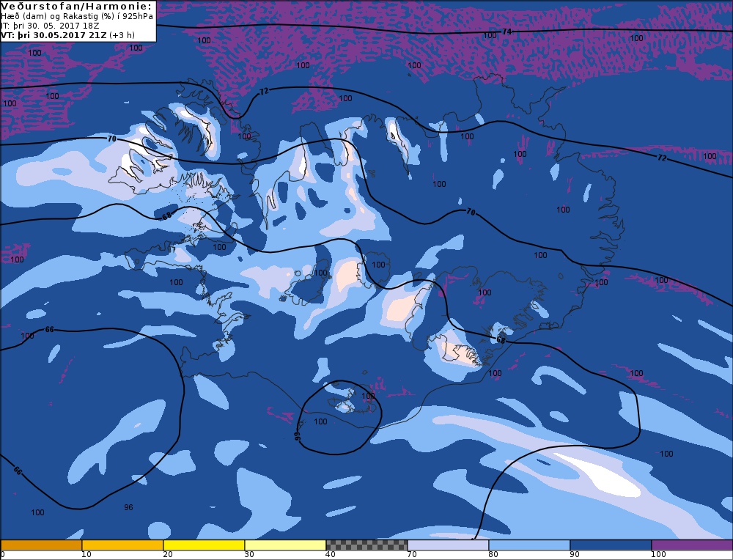Select the bright yellow 20–30 legend swatch
The height and width of the screenshot is (560, 733).
click(204, 545)
